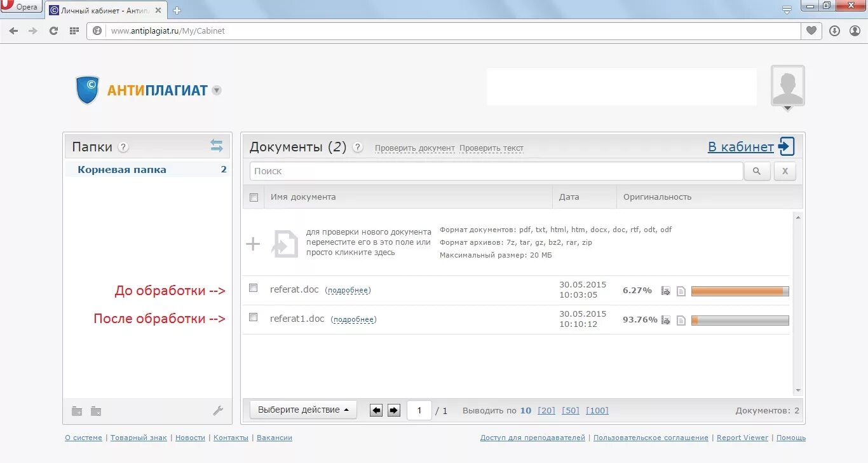The width and height of the screenshot is (868, 463).
Task: Click the В кабинет exit icon
Action: click(x=787, y=146)
